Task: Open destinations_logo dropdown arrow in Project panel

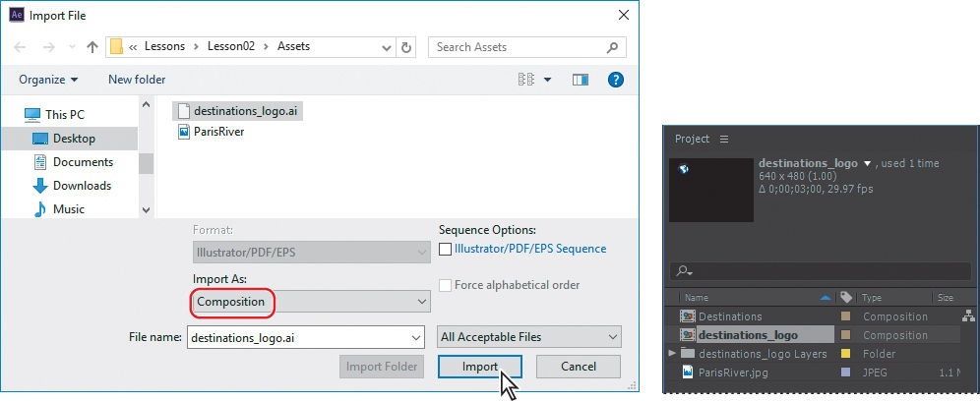Action: (867, 164)
